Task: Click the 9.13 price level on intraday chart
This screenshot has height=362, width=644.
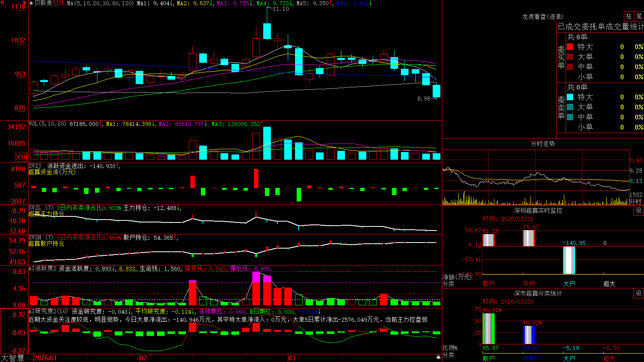Action: click(x=636, y=181)
